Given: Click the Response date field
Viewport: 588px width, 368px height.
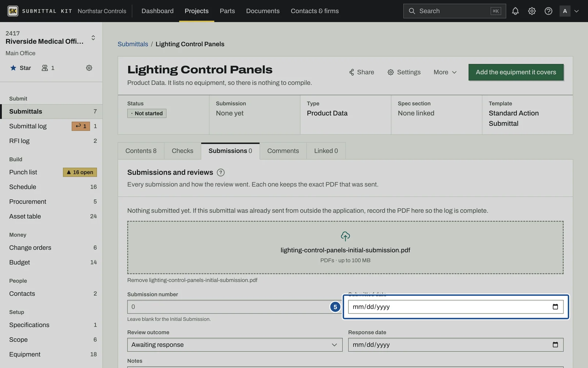Looking at the screenshot, I should (x=456, y=345).
